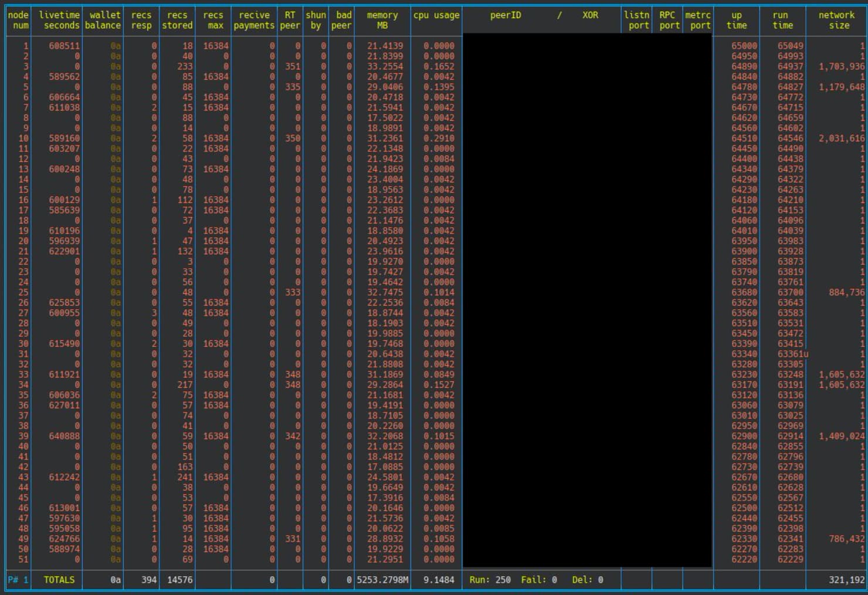
Task: Click cpu usage 0.2910 for node 10
Action: pos(439,138)
